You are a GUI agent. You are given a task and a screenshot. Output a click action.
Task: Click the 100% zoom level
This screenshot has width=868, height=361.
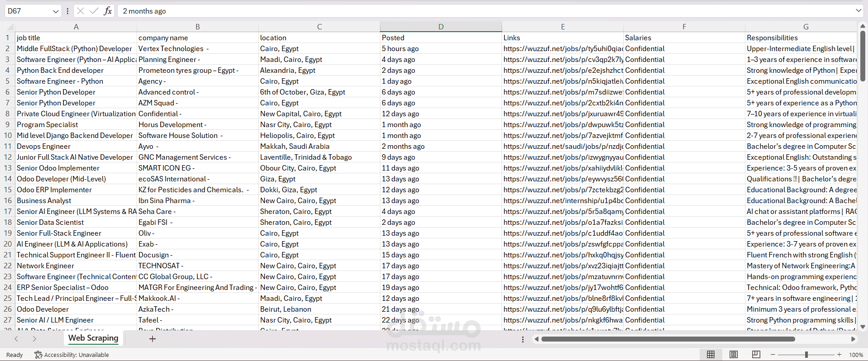pos(856,355)
